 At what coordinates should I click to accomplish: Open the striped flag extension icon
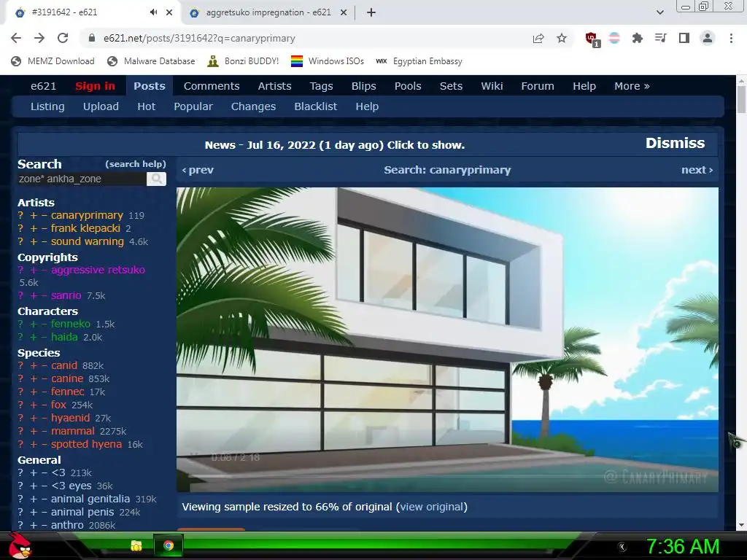[614, 38]
